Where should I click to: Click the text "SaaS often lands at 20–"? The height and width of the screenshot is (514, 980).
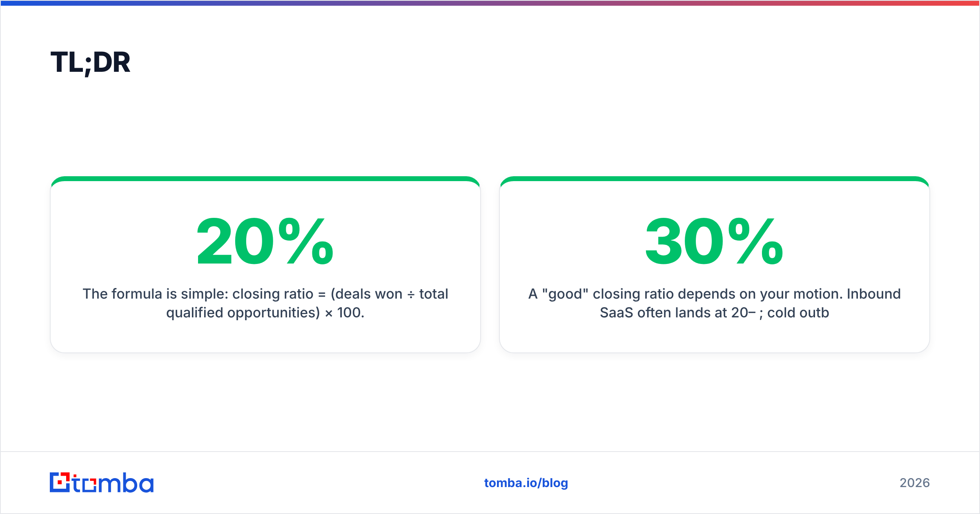678,313
